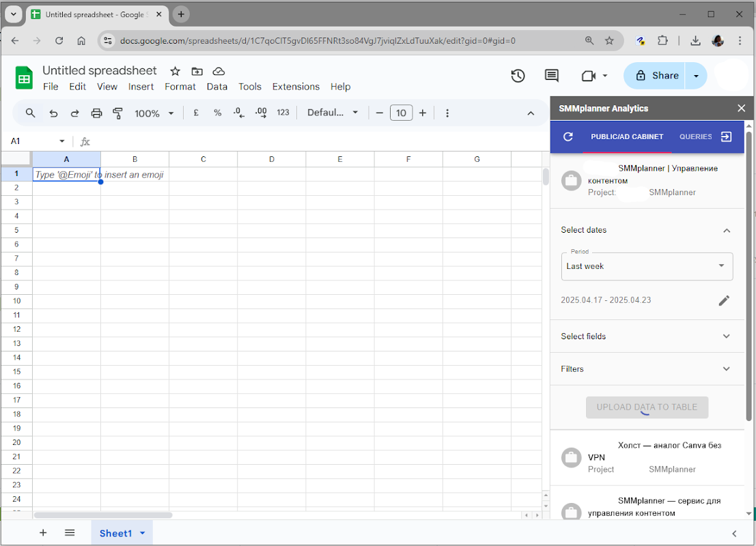Open the Edit menu
Viewport: 756px width, 546px height.
pyautogui.click(x=77, y=87)
